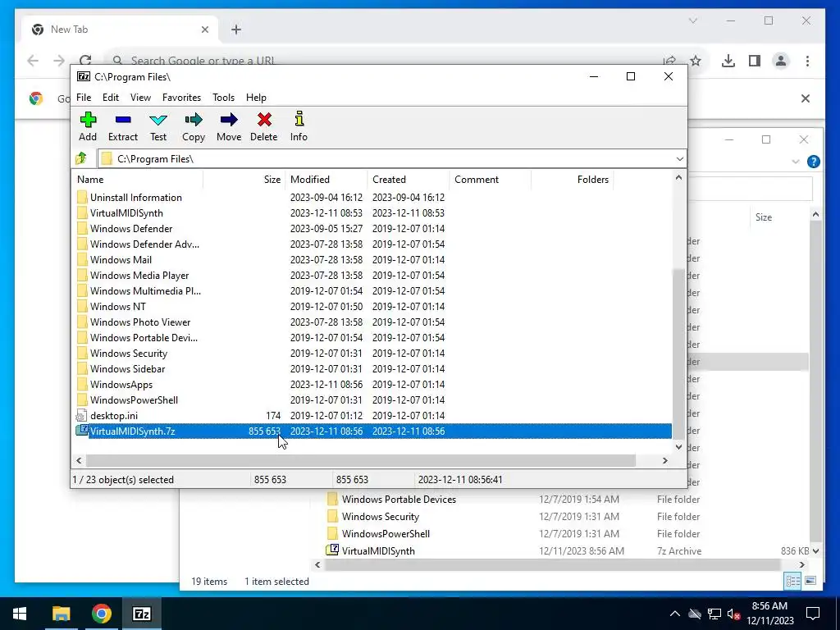Screen dimensions: 840x630
Task: Select Windows Portable Devices in File Explorer
Action: 399,500
